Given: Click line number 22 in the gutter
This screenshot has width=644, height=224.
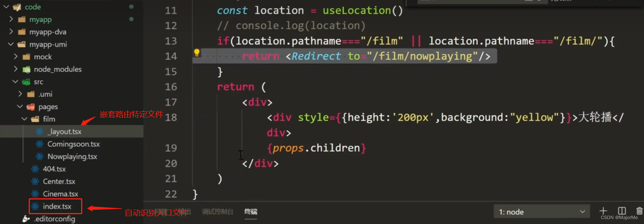Looking at the screenshot, I should (171, 194).
